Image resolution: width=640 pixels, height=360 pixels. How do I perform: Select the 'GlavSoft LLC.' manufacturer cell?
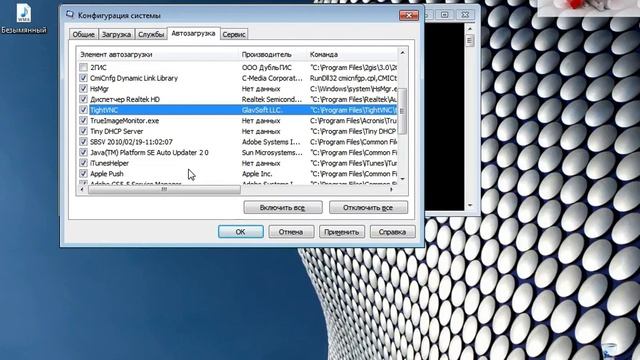click(x=262, y=110)
